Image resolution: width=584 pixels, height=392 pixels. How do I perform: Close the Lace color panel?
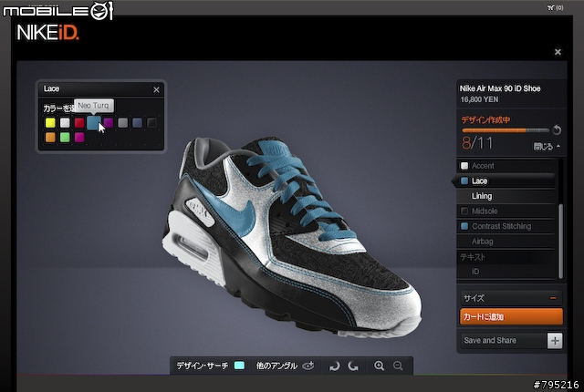[x=156, y=89]
